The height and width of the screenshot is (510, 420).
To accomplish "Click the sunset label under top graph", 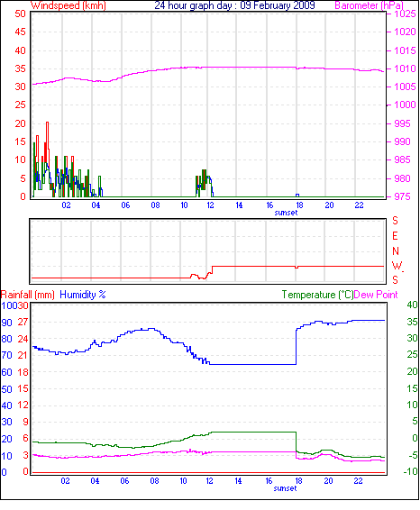I will tap(286, 213).
